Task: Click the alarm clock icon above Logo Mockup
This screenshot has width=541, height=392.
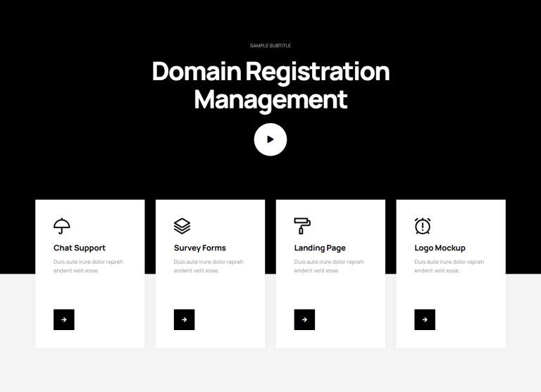Action: 423,226
